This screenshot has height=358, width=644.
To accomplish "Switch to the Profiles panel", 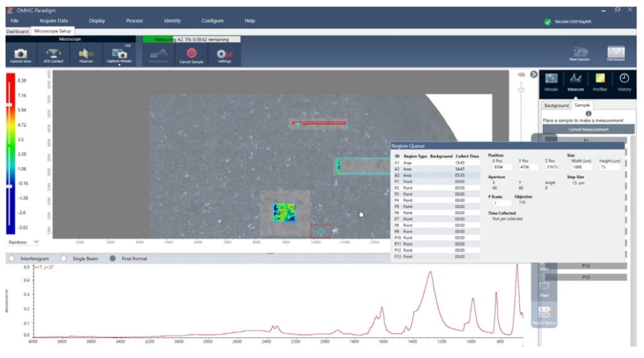I will click(x=600, y=82).
